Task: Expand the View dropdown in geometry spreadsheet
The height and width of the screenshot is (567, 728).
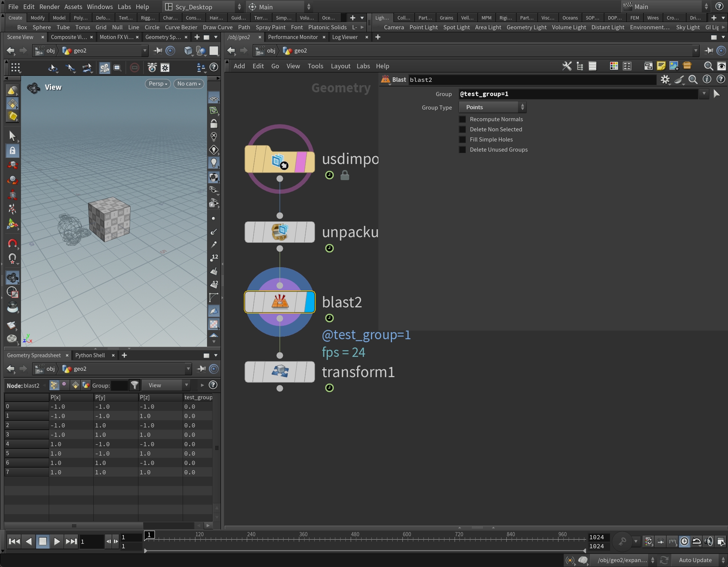Action: click(167, 385)
